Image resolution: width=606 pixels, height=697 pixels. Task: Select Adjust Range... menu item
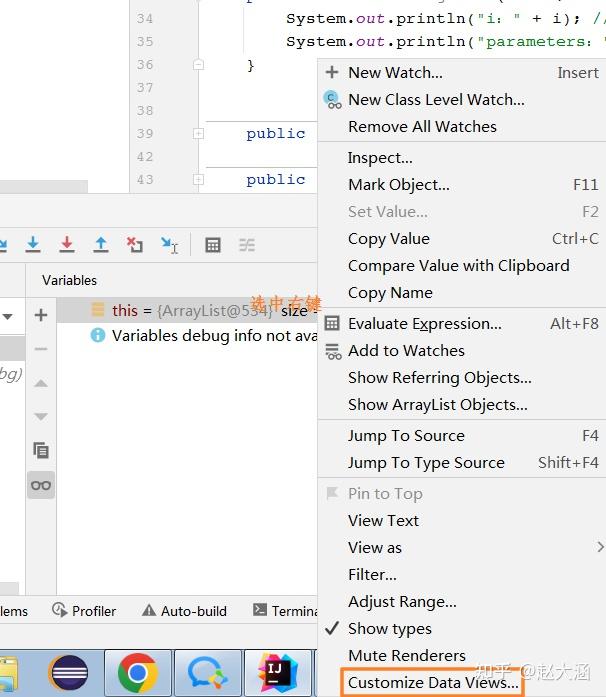(x=462, y=602)
